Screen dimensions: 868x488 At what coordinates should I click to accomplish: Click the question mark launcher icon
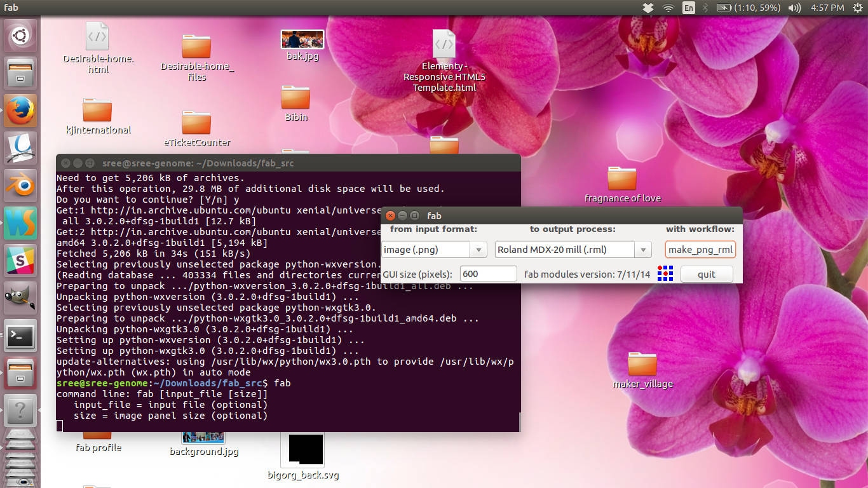coord(20,410)
